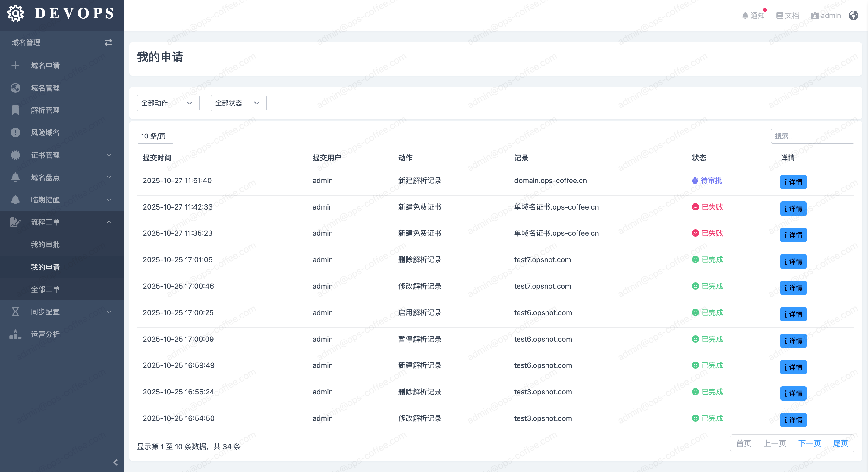Click the plus icon for 域名申请
This screenshot has width=868, height=472.
click(15, 65)
